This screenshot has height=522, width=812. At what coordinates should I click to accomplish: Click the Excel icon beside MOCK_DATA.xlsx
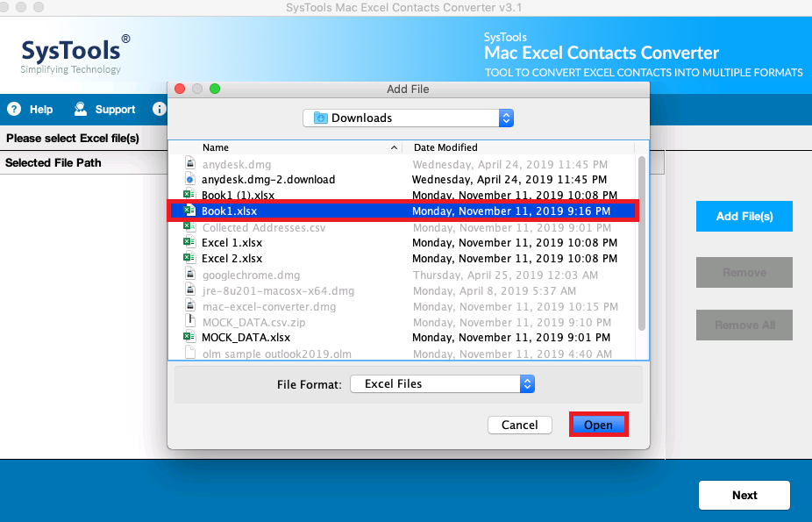(189, 337)
